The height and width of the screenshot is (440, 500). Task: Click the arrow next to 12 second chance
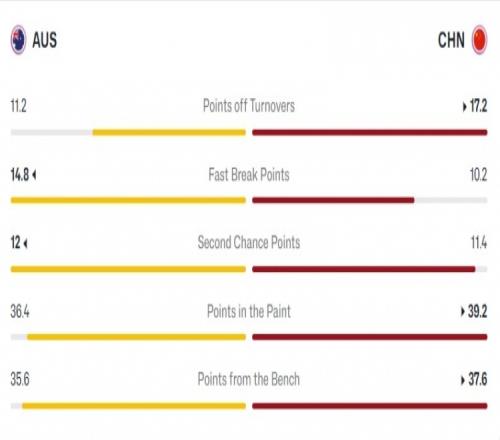click(x=26, y=243)
